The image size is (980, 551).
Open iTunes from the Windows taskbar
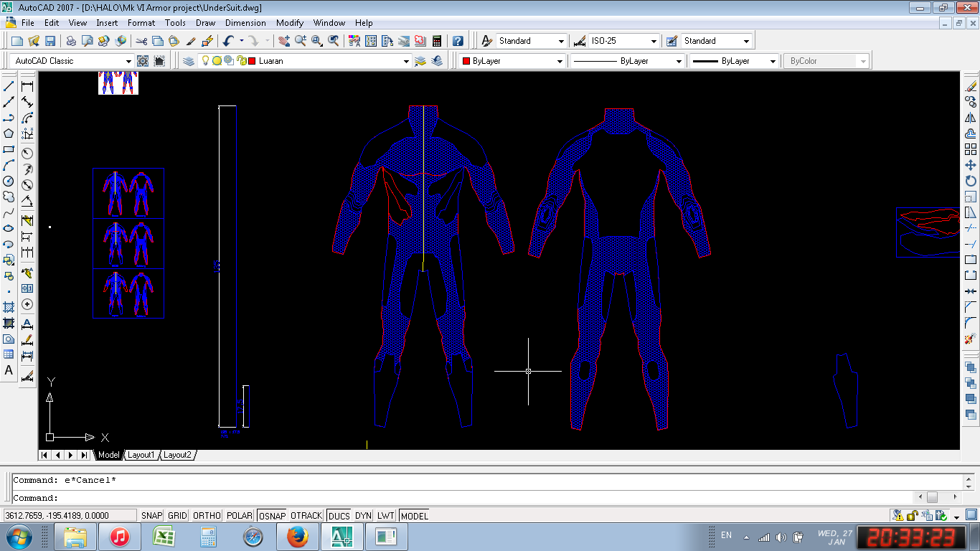[x=119, y=537]
